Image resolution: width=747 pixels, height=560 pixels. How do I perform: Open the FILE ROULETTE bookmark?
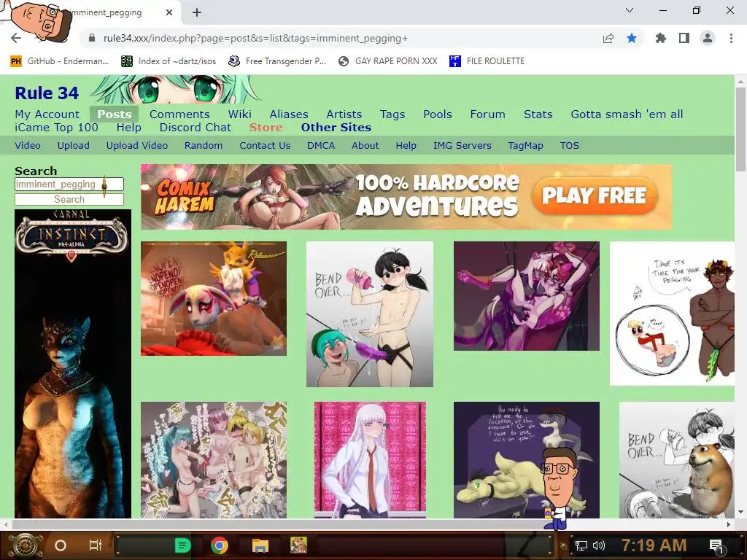(x=487, y=61)
